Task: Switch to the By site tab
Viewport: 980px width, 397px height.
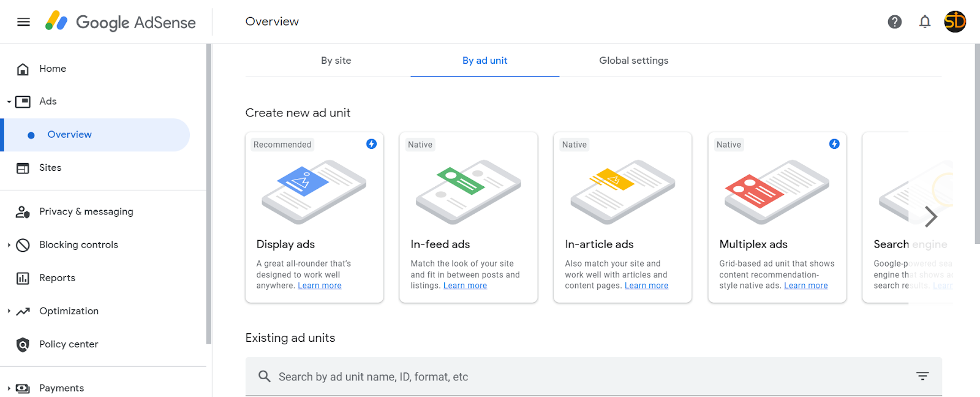Action: click(x=336, y=61)
